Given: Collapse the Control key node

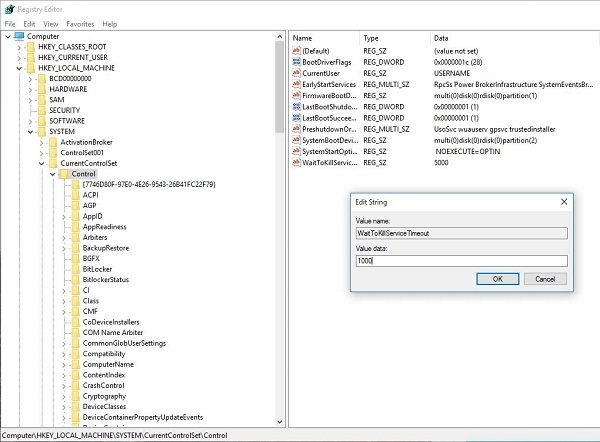Looking at the screenshot, I should pyautogui.click(x=51, y=174).
